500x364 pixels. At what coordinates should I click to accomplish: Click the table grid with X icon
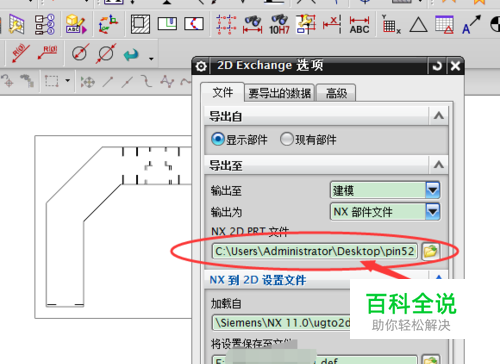[391, 24]
